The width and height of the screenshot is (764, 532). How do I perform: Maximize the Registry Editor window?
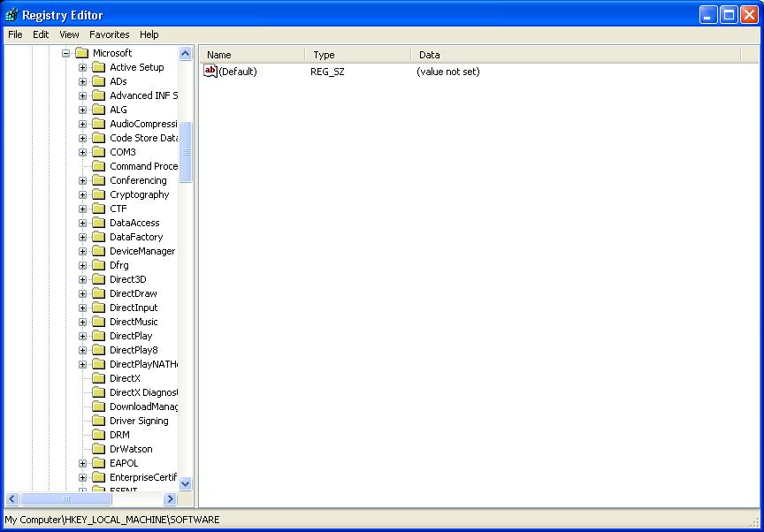729,15
